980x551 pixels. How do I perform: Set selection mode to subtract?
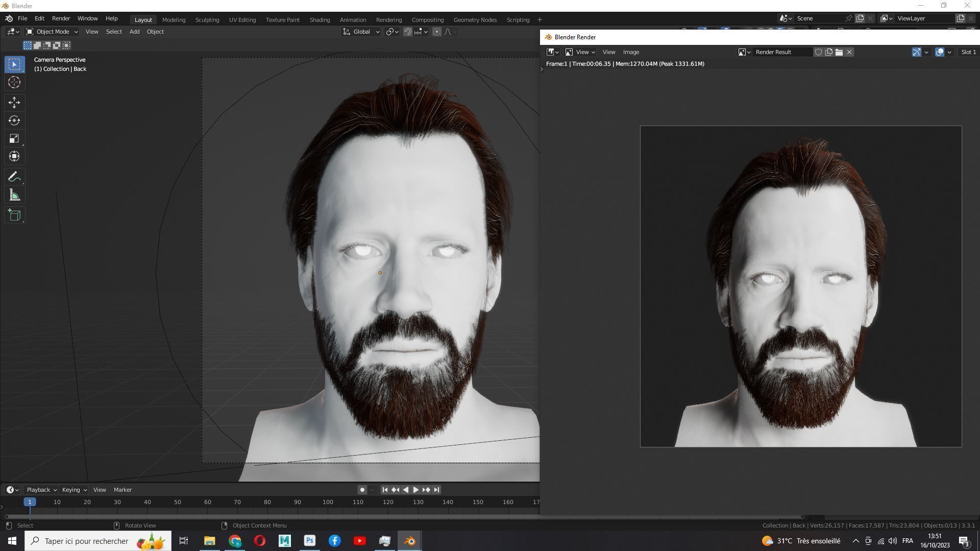[x=47, y=45]
